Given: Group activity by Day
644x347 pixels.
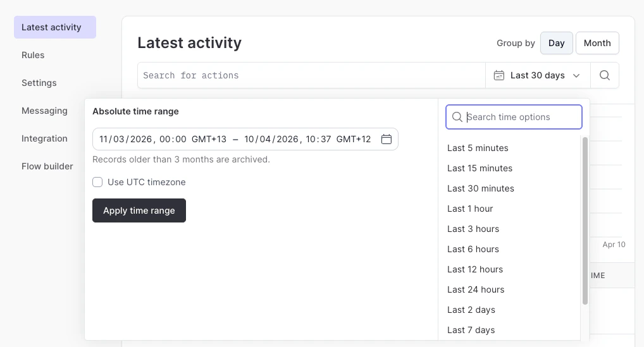Looking at the screenshot, I should point(557,43).
